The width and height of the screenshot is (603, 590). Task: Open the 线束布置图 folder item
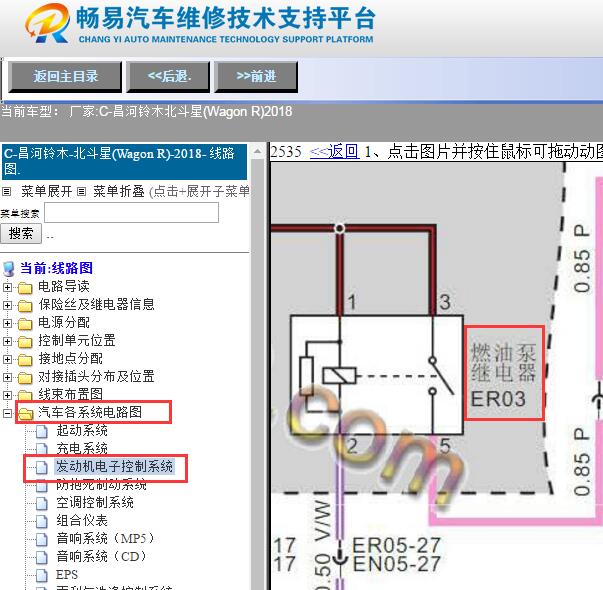tap(70, 395)
